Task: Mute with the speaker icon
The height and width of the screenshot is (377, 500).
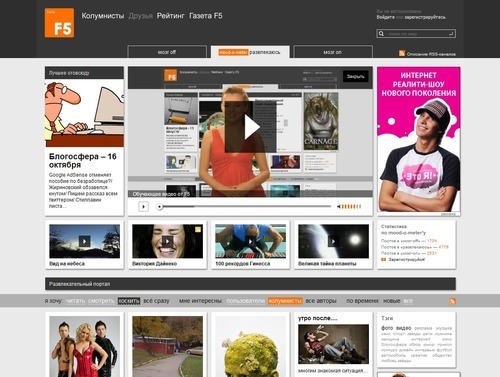Action: point(339,207)
